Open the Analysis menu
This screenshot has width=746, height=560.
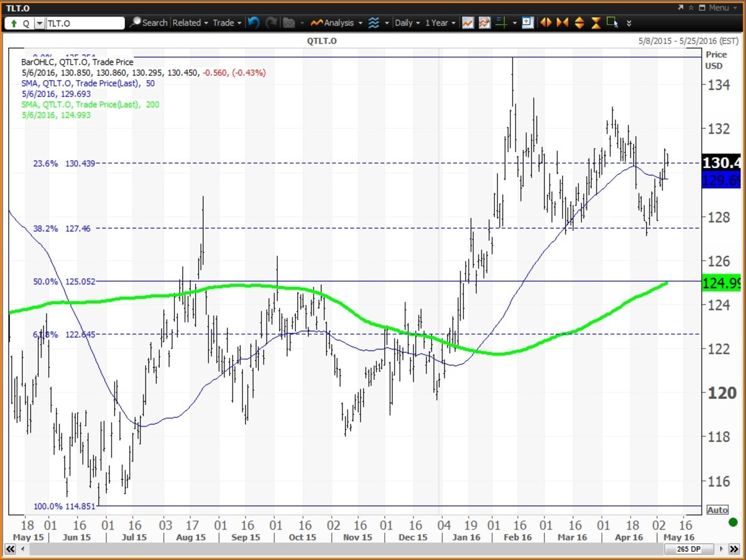336,23
